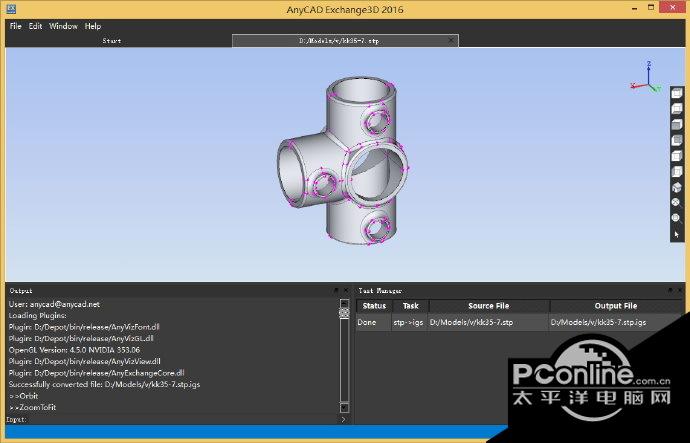Focus the Input command field
Image resolution: width=690 pixels, height=443 pixels.
point(183,420)
